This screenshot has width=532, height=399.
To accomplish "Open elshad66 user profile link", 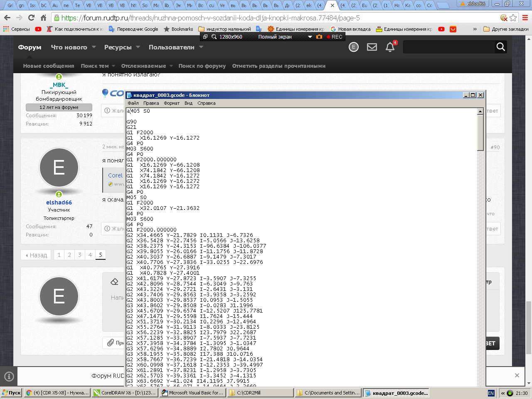I will (x=59, y=202).
